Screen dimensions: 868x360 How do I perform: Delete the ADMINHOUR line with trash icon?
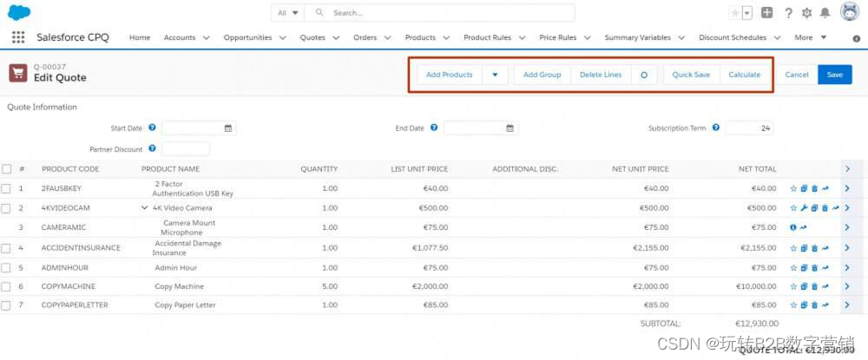point(814,268)
